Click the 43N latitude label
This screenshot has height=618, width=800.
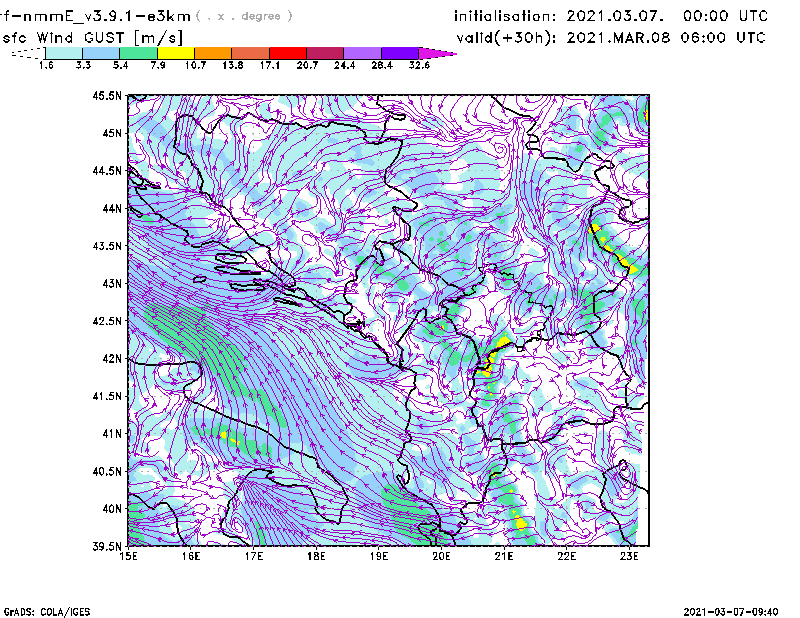click(x=112, y=283)
